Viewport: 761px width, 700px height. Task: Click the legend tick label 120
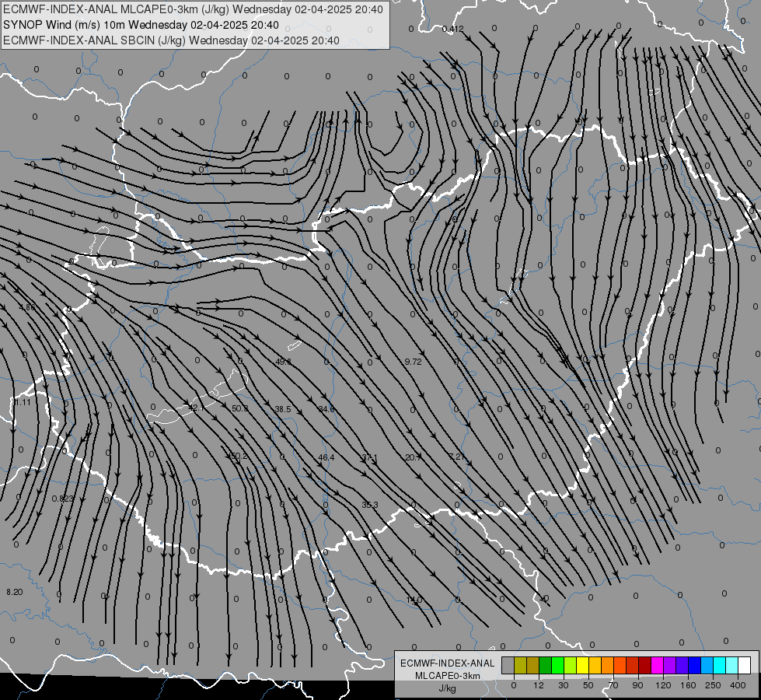(663, 685)
